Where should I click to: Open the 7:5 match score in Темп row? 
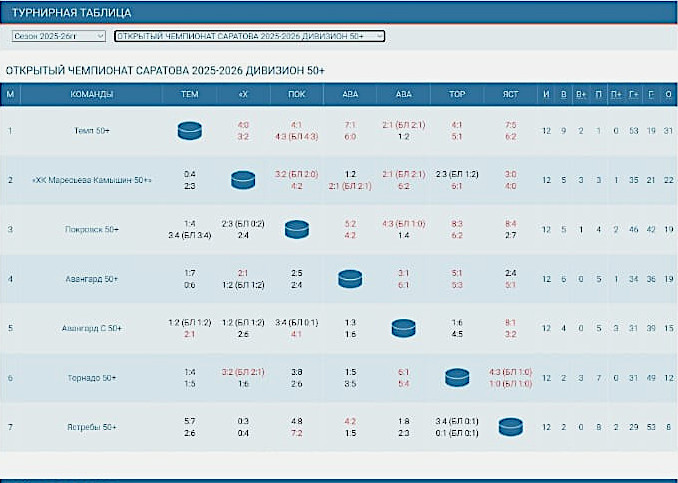point(510,125)
